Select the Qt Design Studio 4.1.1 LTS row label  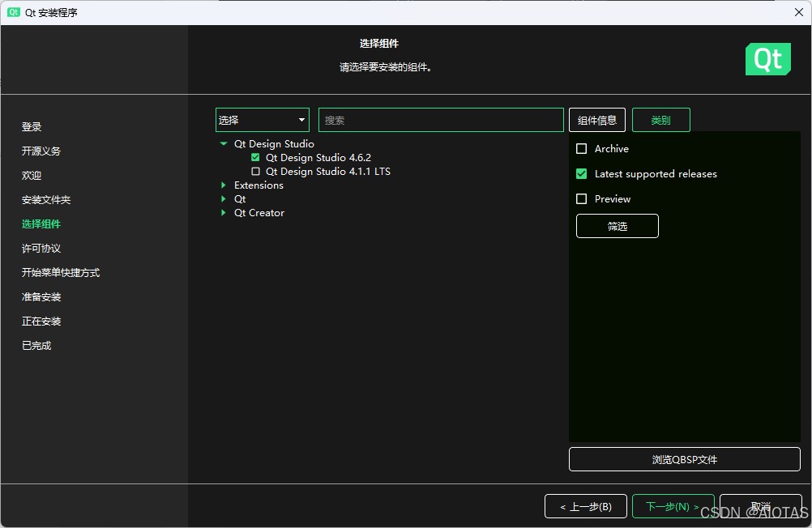pyautogui.click(x=328, y=172)
